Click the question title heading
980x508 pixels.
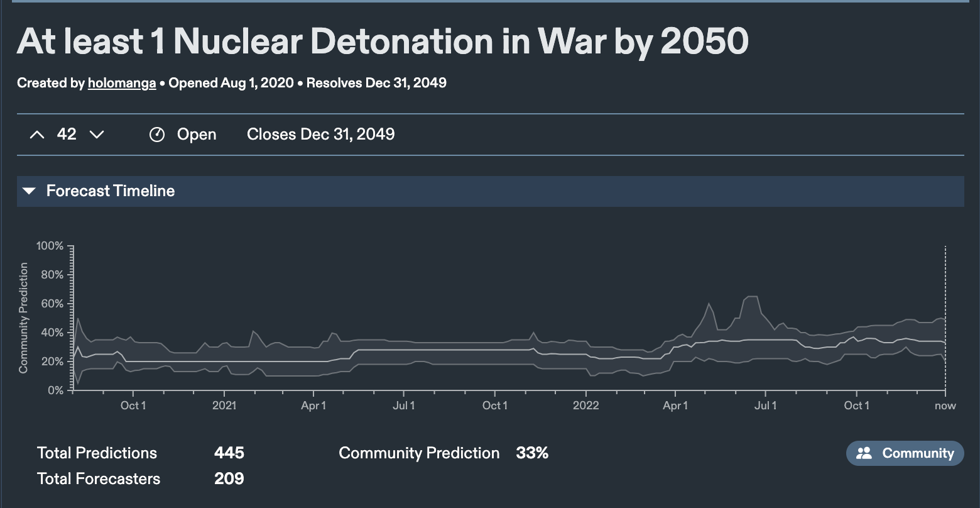[383, 41]
